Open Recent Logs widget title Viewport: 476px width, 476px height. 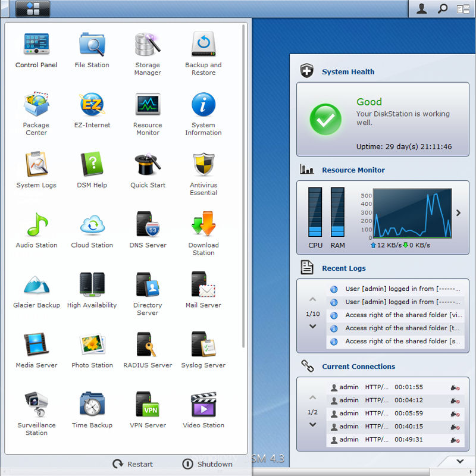(x=344, y=268)
